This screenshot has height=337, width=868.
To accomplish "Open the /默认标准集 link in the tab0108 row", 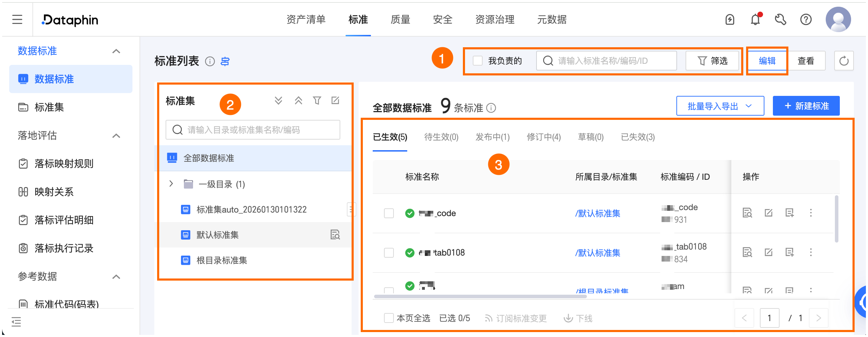I will pos(597,253).
